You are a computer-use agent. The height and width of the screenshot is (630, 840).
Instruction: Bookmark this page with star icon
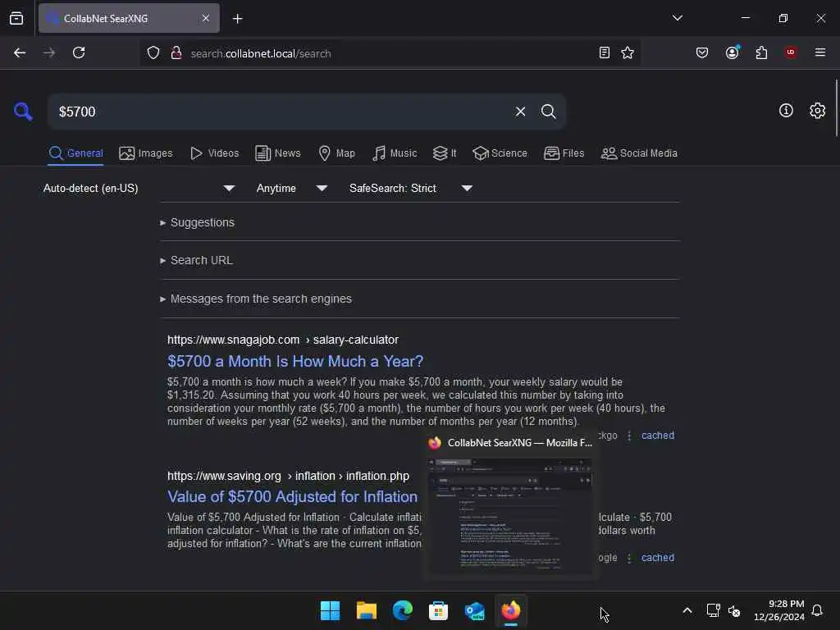628,52
